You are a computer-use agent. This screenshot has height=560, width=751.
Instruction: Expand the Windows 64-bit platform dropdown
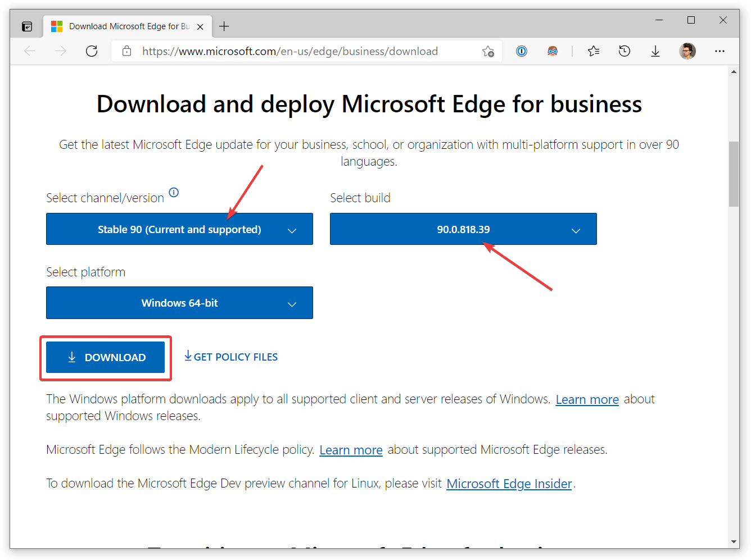coord(179,303)
